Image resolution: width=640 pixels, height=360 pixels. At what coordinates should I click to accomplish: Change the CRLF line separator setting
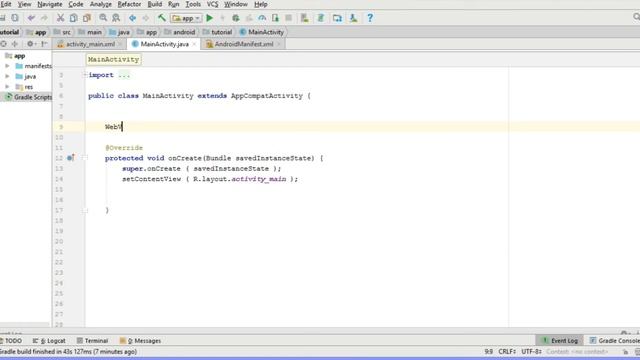tap(507, 351)
